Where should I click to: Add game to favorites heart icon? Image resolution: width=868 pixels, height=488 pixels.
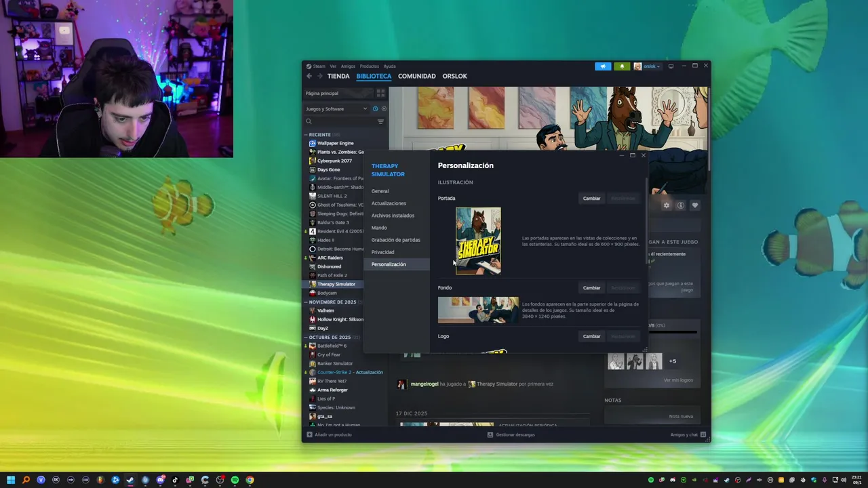click(694, 205)
